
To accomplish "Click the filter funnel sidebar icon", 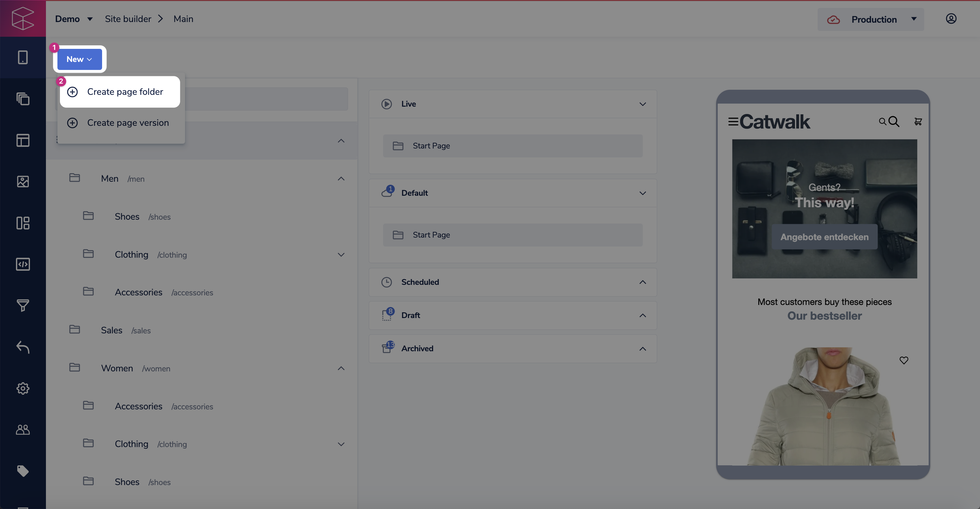I will [23, 305].
